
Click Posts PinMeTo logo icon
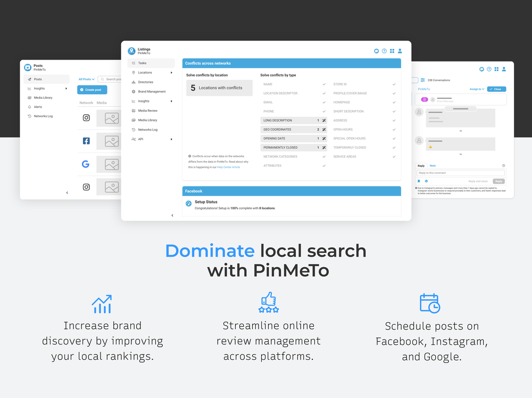pos(28,67)
